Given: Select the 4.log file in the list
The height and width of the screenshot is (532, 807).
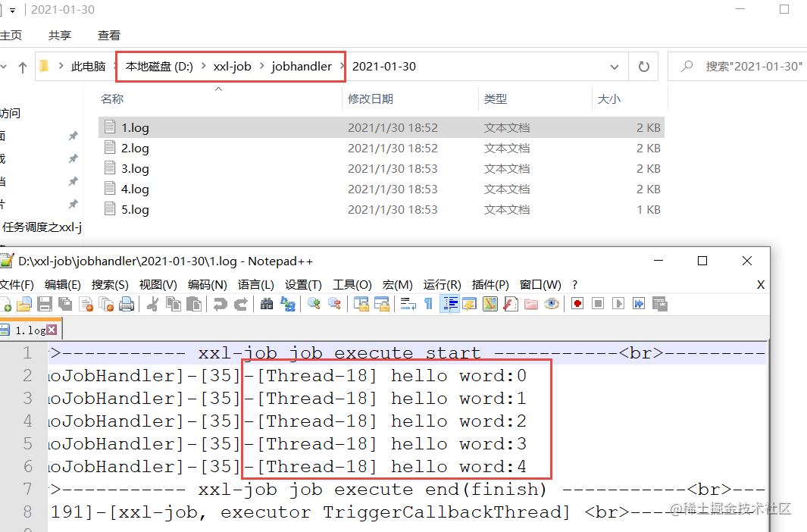Looking at the screenshot, I should tap(381, 189).
